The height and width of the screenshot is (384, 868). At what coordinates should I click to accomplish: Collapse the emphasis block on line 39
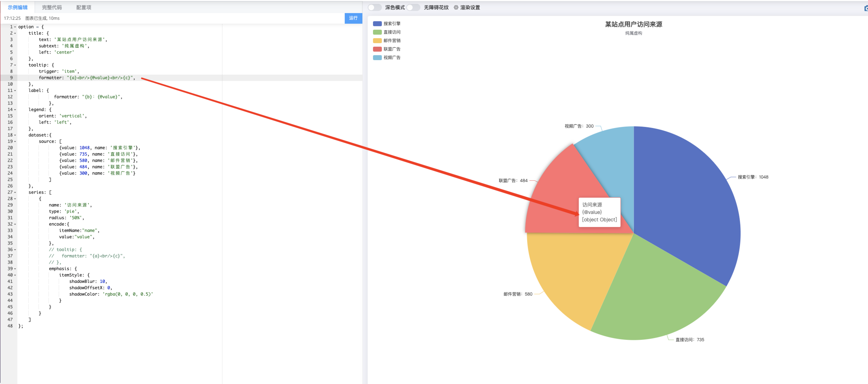15,269
